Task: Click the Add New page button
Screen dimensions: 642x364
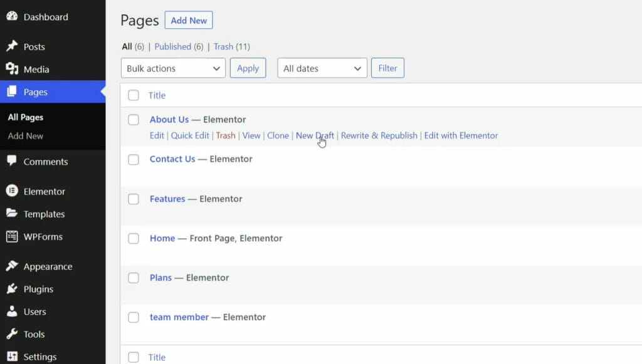Action: tap(189, 21)
